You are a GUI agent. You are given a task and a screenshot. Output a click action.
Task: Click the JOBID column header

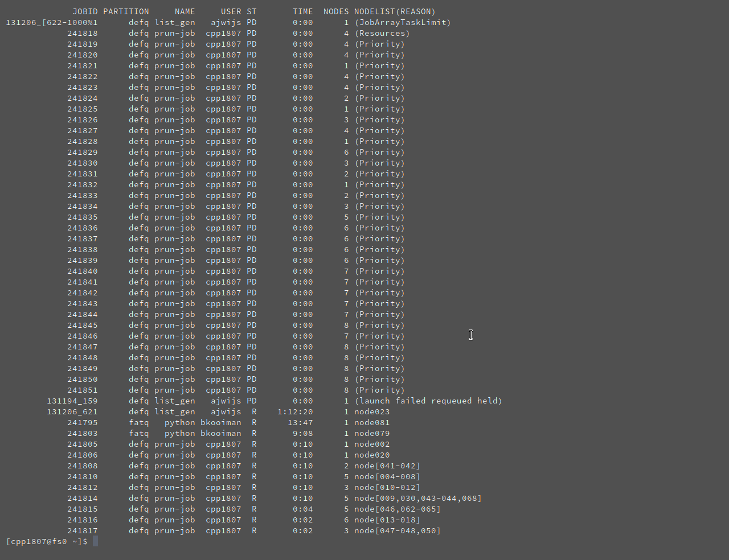pyautogui.click(x=85, y=11)
